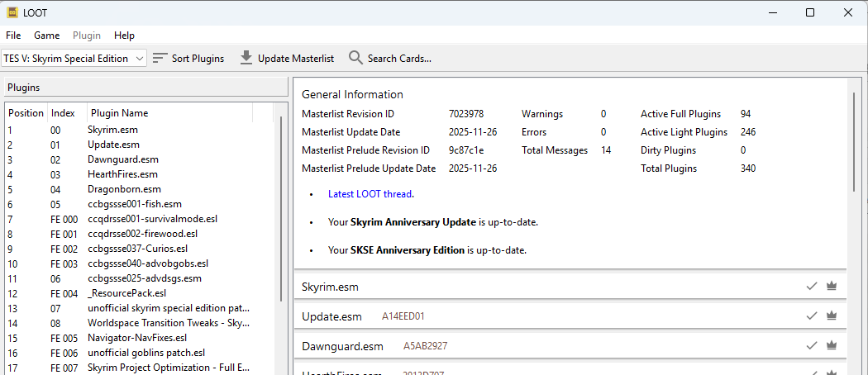Click the checkmark icon on Update.esm card

[812, 316]
